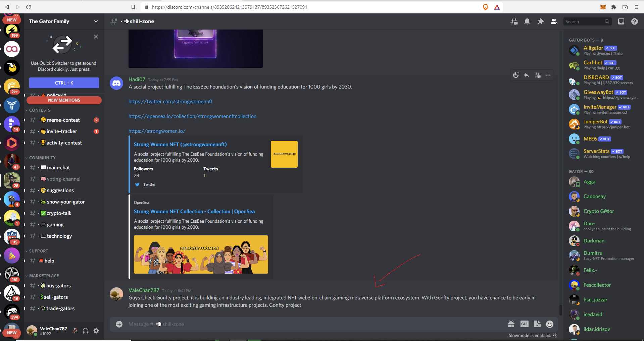
Task: Open Strong Women NFT Twitter embed title
Action: coord(180,145)
